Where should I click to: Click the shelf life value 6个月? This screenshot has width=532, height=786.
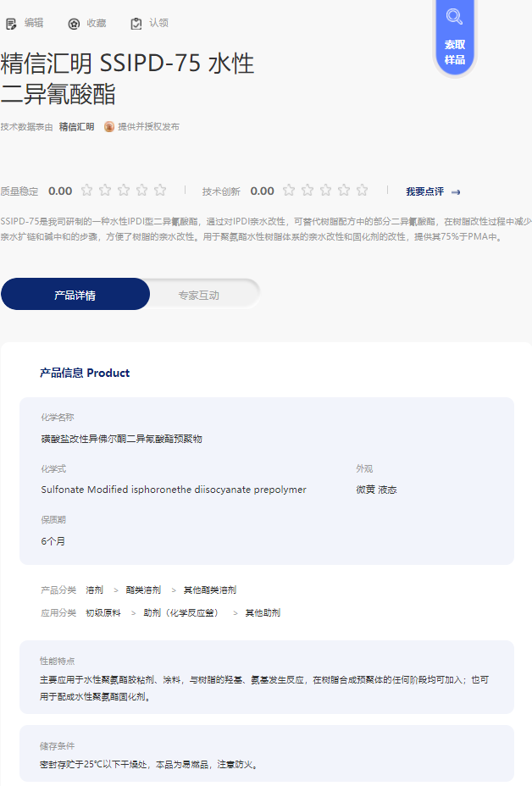tap(53, 541)
